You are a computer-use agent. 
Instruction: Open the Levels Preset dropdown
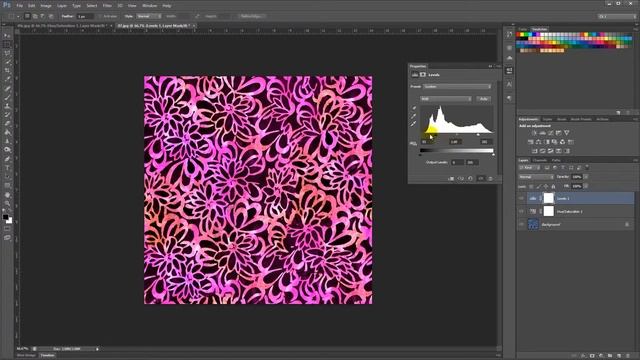coord(457,87)
